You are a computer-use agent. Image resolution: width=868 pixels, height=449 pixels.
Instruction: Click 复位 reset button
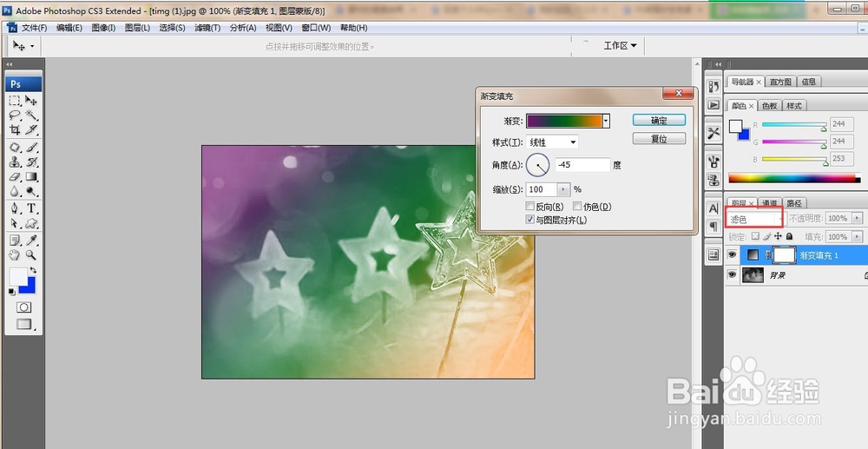[659, 138]
